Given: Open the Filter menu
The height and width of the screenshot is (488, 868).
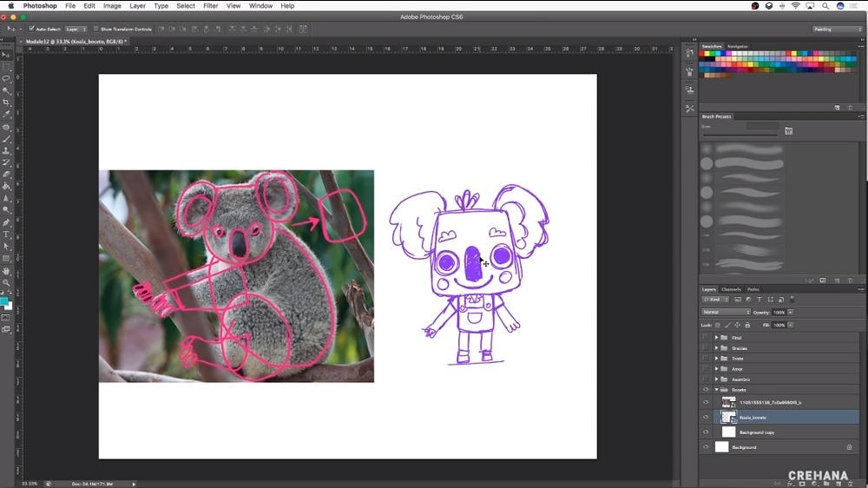Looking at the screenshot, I should coord(211,6).
